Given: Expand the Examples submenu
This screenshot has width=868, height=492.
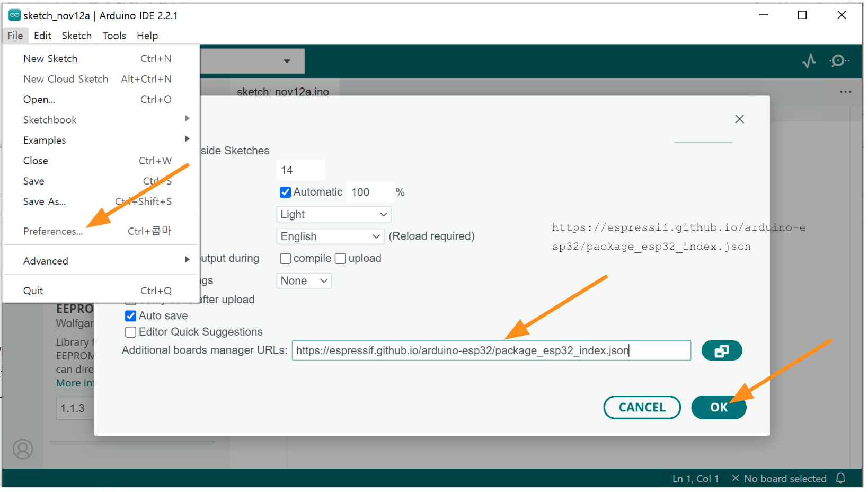Looking at the screenshot, I should pos(101,140).
